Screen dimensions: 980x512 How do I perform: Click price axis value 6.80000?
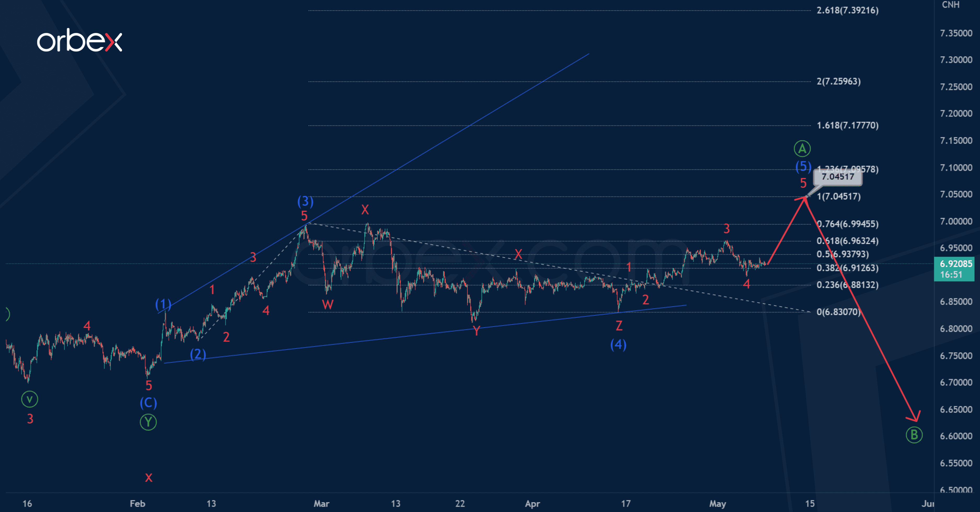pos(956,329)
